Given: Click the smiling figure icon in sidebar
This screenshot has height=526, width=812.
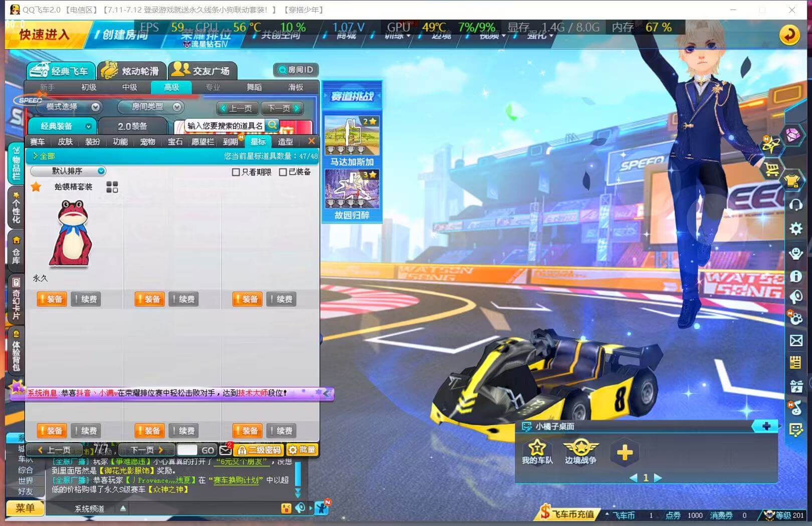Looking at the screenshot, I should 795,253.
